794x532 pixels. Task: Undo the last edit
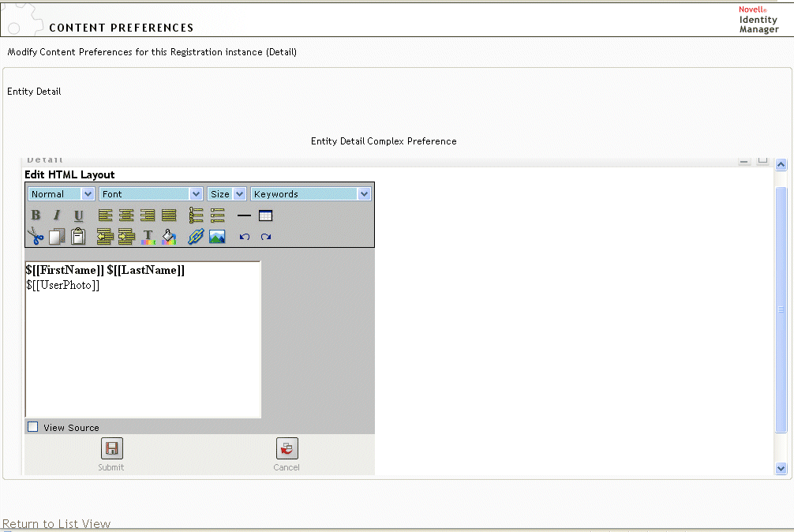coord(245,236)
